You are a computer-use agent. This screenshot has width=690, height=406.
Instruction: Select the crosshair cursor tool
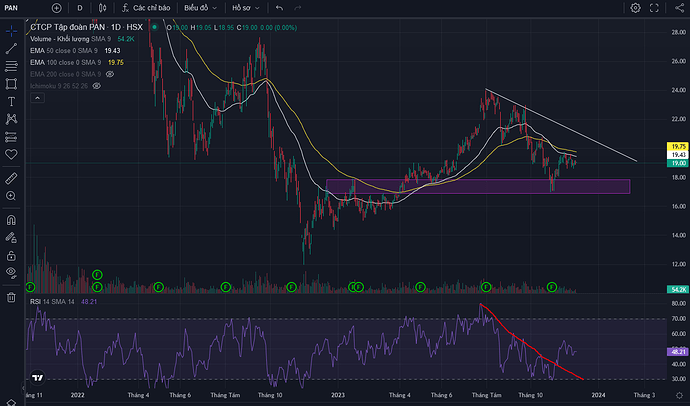coord(11,31)
